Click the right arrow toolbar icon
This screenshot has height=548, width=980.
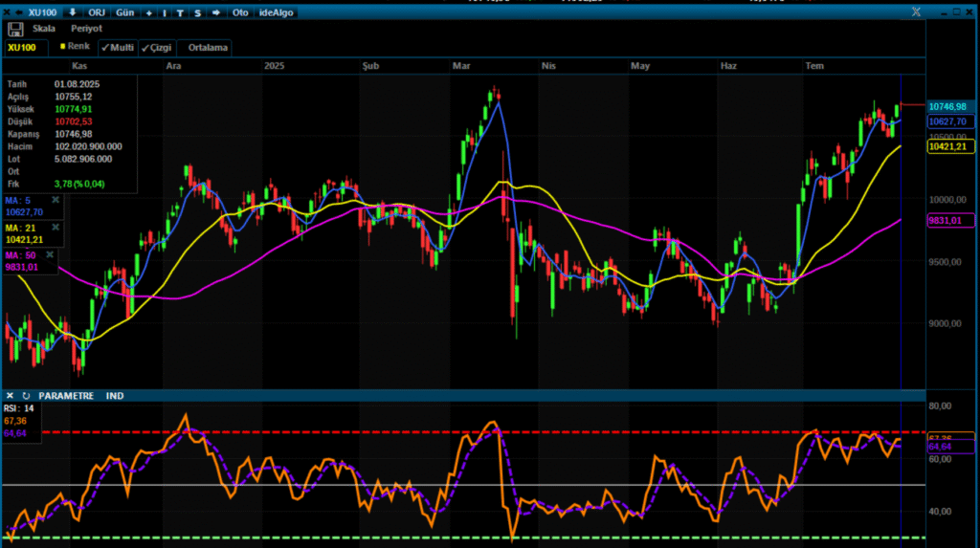(x=215, y=12)
